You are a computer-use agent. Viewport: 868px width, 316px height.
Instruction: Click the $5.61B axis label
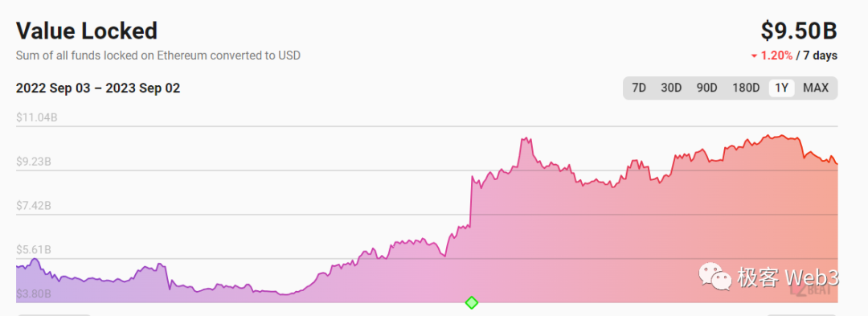click(x=35, y=250)
